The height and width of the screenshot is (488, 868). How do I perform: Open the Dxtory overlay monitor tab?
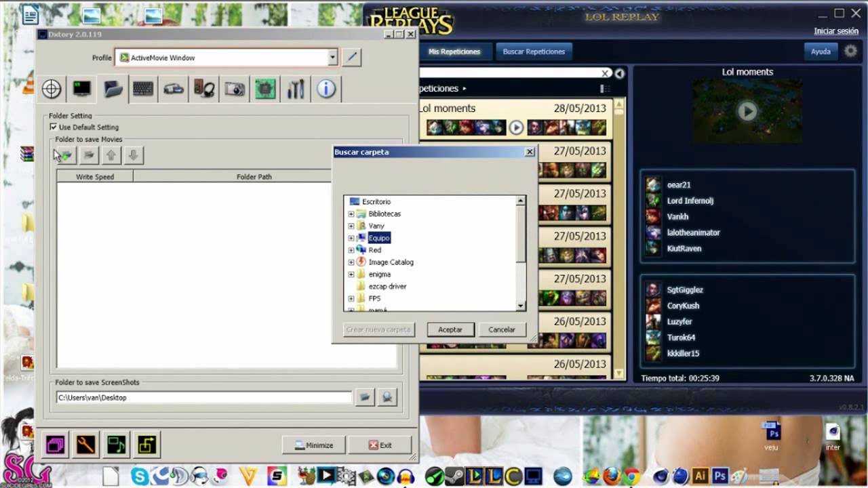click(82, 89)
